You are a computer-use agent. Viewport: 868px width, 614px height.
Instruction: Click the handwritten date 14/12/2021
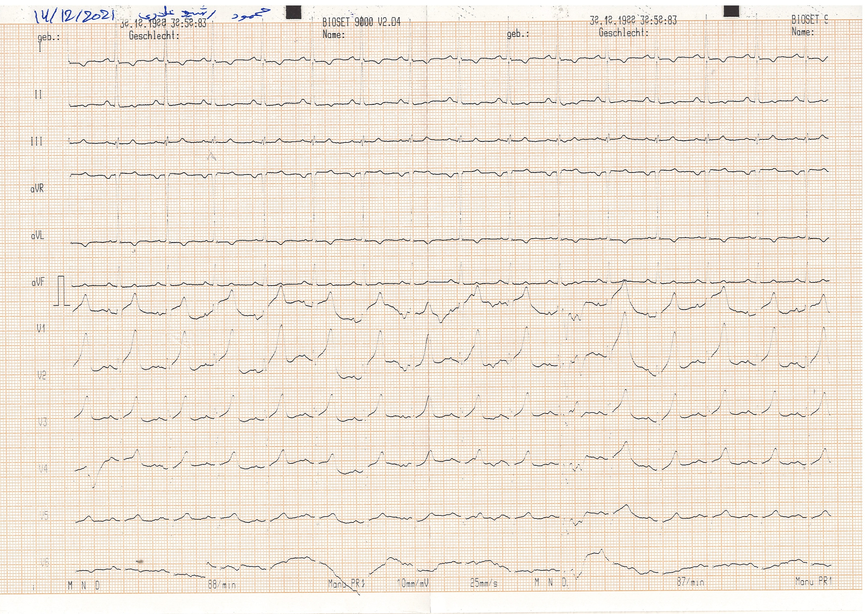[x=74, y=16]
